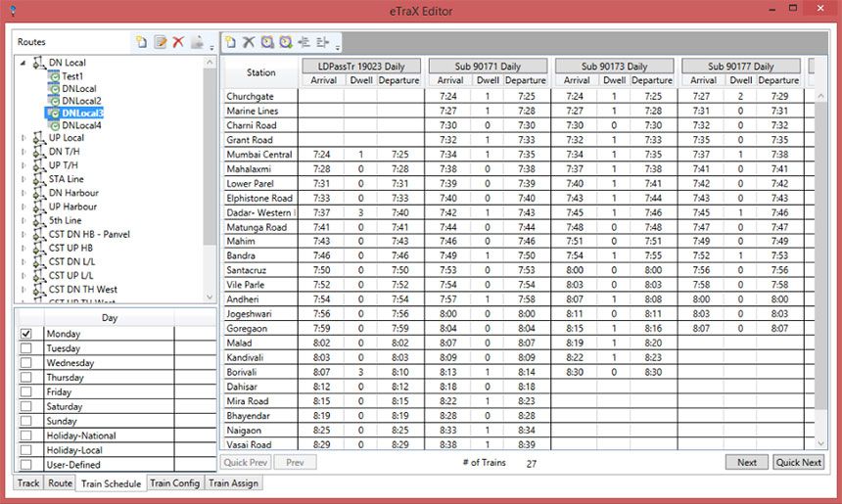Select the Sub 90171 Daily column header

[486, 66]
